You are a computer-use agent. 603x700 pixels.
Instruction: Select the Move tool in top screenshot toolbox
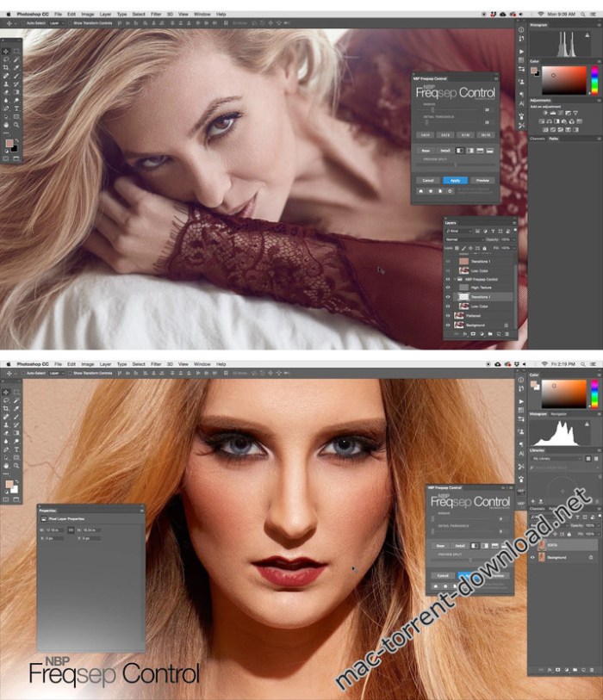6,52
